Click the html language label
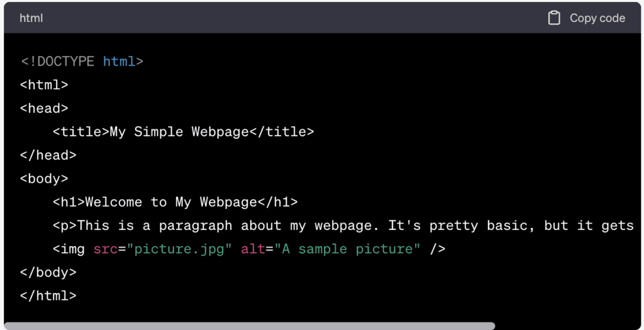644x330 pixels. coord(31,18)
